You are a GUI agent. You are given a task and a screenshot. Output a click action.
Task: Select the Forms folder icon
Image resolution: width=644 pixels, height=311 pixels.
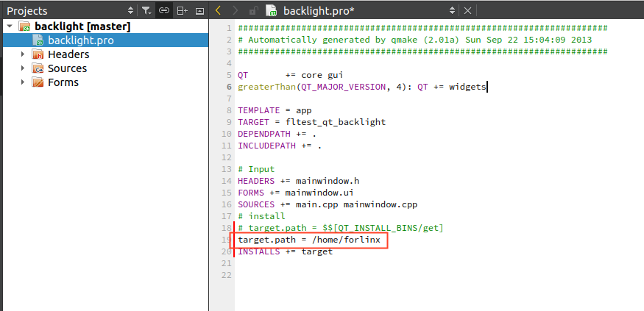click(38, 82)
